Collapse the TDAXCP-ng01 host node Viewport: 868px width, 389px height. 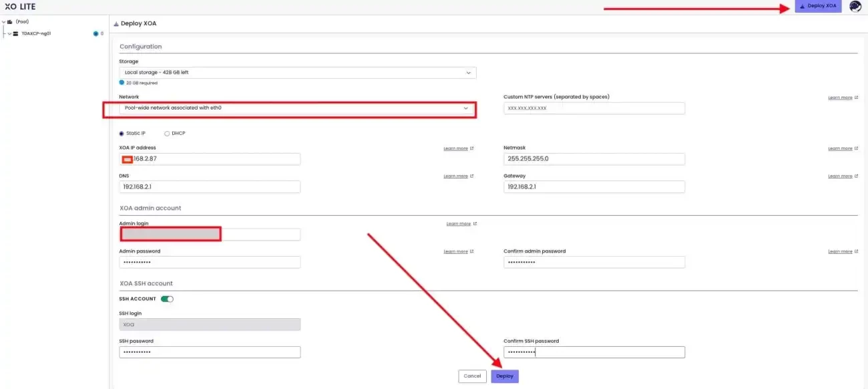[9, 33]
